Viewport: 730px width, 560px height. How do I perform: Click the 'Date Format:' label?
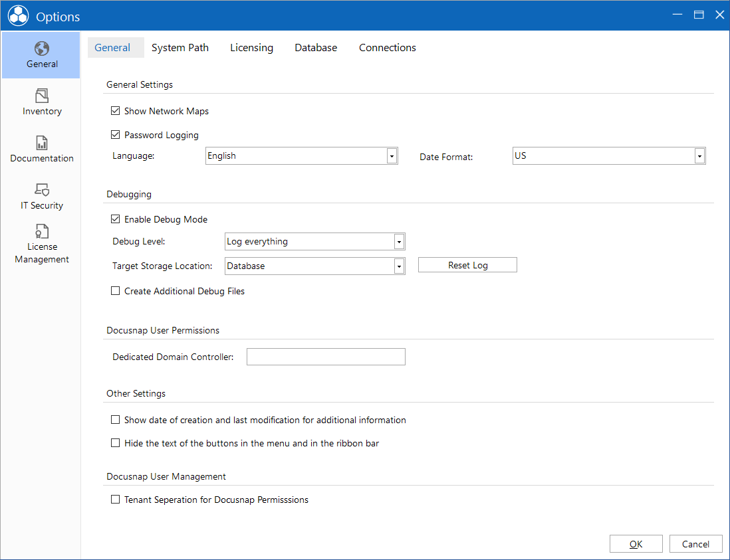point(446,157)
